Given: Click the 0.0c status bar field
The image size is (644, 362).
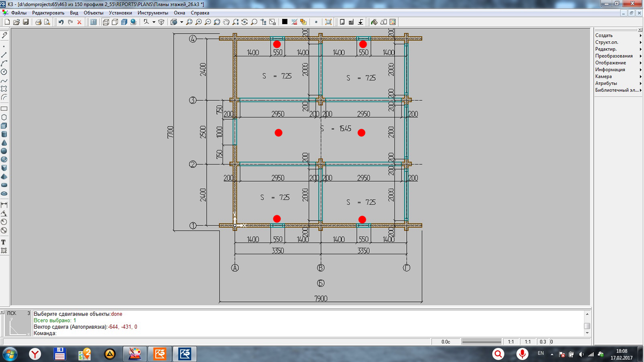Looking at the screenshot, I should tap(445, 342).
